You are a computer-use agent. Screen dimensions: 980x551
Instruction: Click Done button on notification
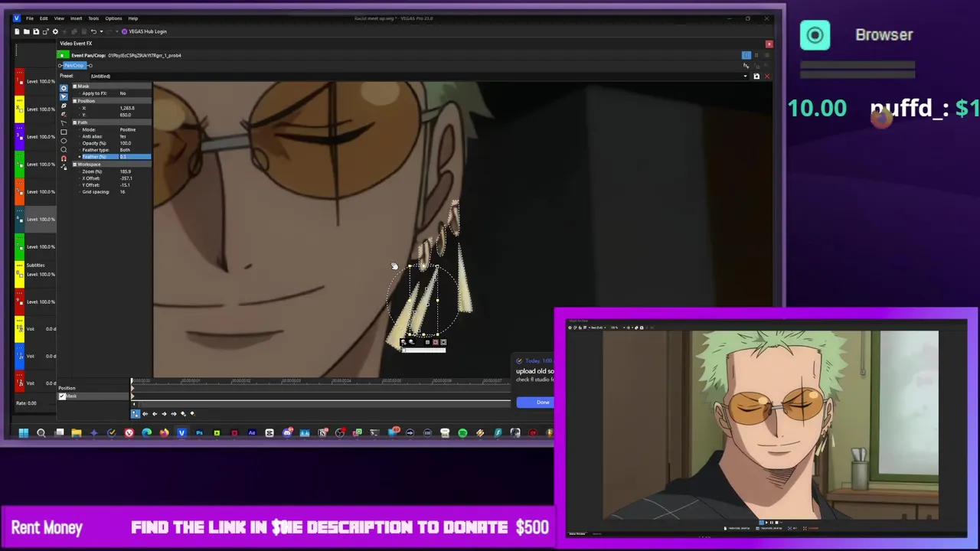pos(543,402)
